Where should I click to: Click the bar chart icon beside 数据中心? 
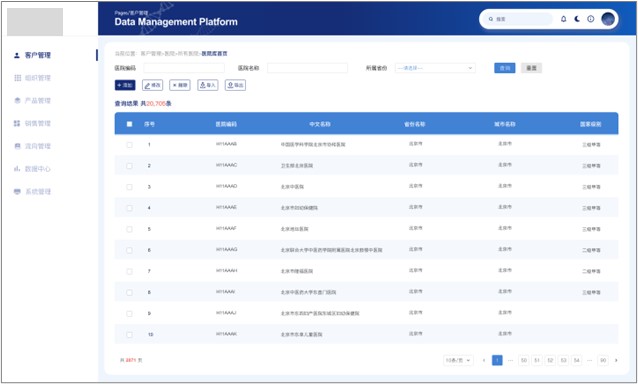coord(17,169)
